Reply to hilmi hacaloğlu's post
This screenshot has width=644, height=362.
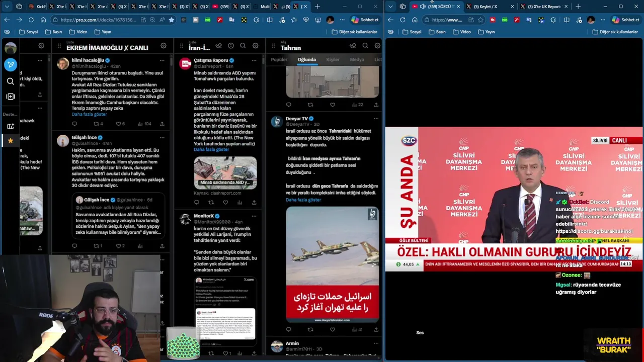coord(74,124)
